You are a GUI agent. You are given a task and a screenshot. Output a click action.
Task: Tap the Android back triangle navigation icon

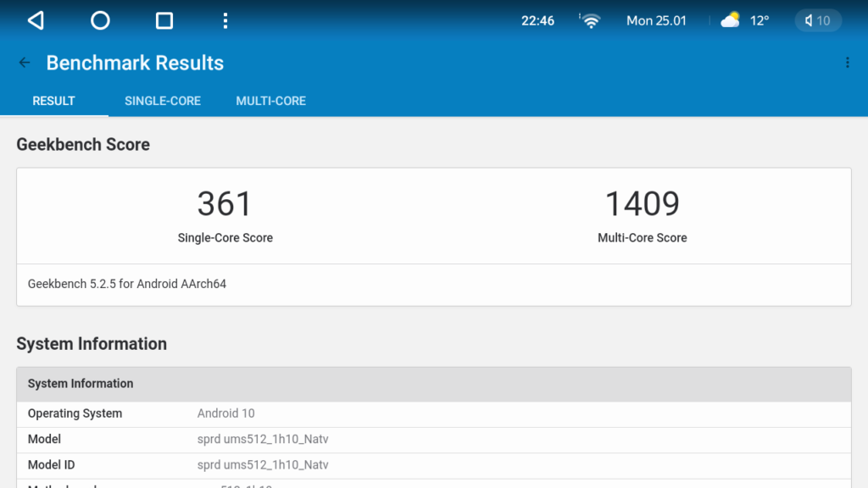pyautogui.click(x=36, y=21)
